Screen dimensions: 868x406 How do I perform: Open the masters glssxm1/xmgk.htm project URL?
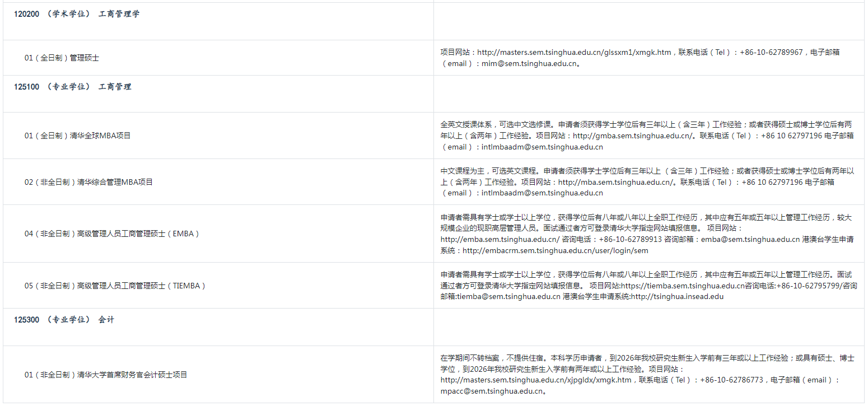[x=574, y=52]
